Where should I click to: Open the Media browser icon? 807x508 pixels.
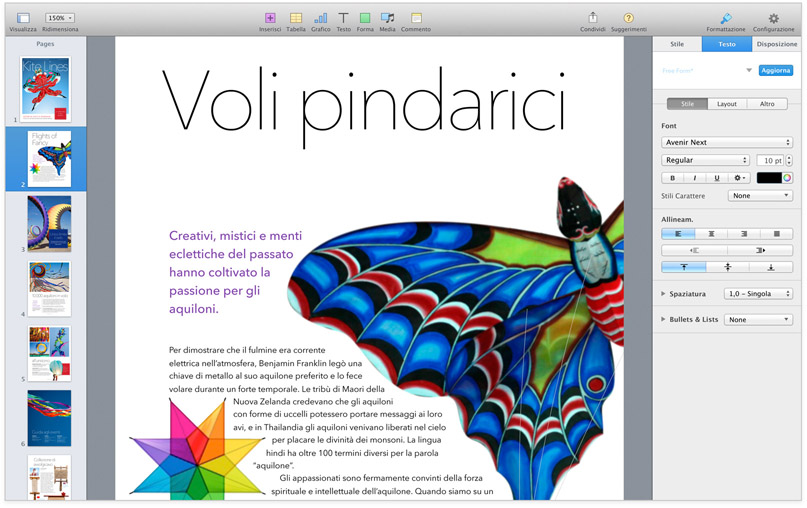388,19
